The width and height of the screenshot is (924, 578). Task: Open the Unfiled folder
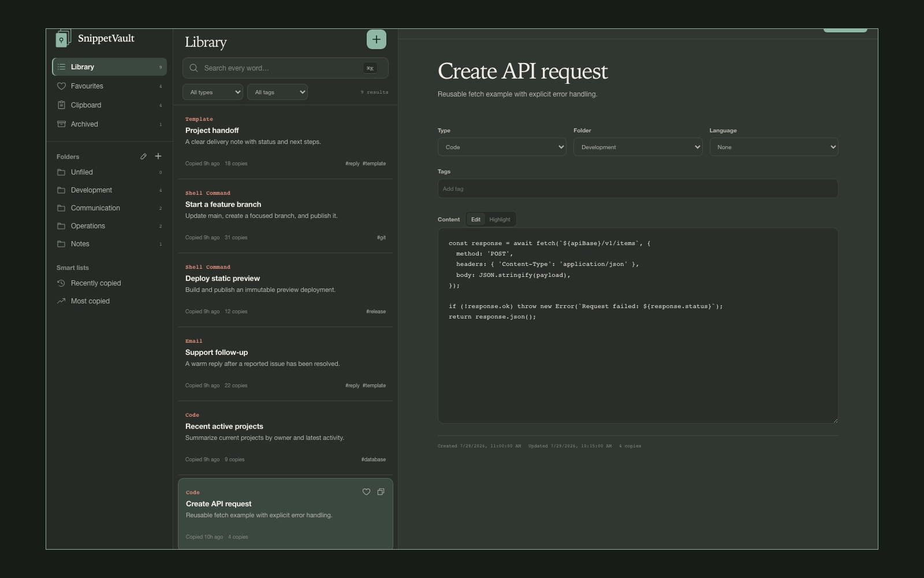point(109,172)
